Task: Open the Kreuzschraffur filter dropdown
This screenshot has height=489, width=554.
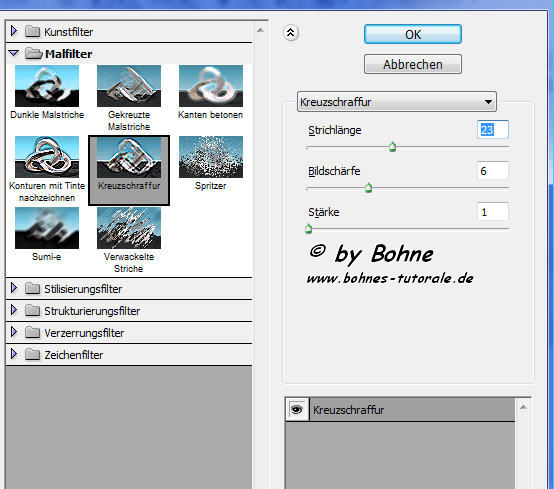Action: [397, 102]
